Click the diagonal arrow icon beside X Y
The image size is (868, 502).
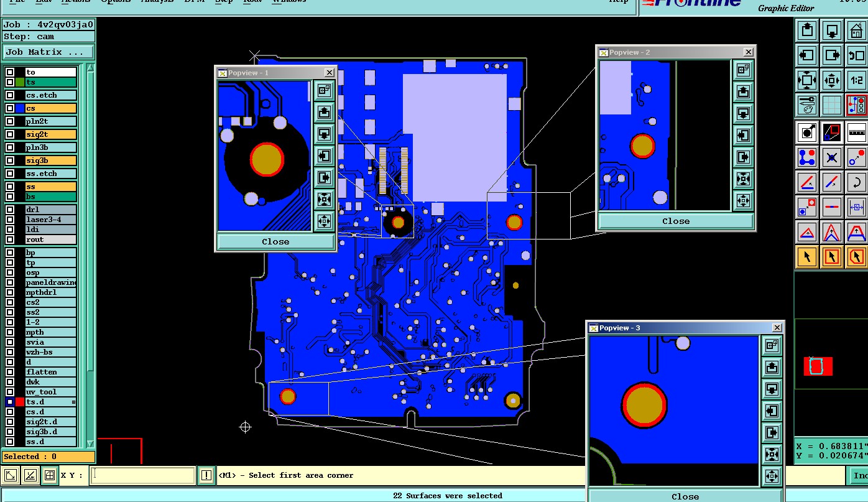coord(11,476)
